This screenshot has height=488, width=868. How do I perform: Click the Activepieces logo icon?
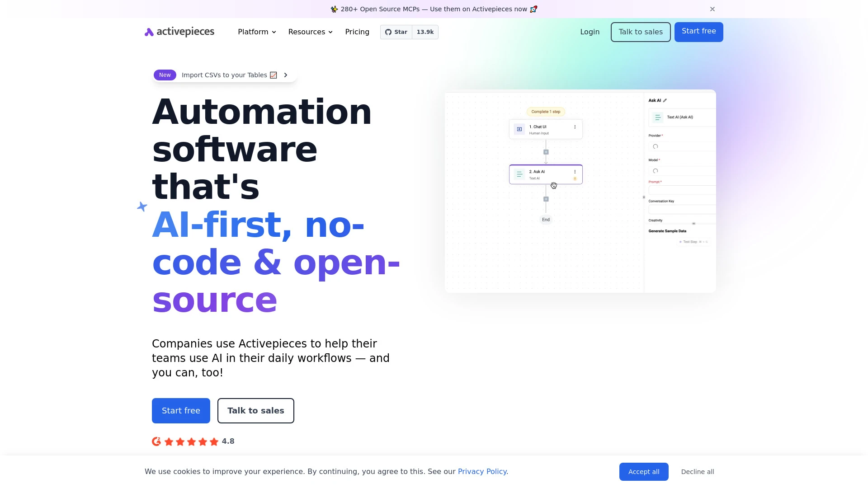point(150,32)
